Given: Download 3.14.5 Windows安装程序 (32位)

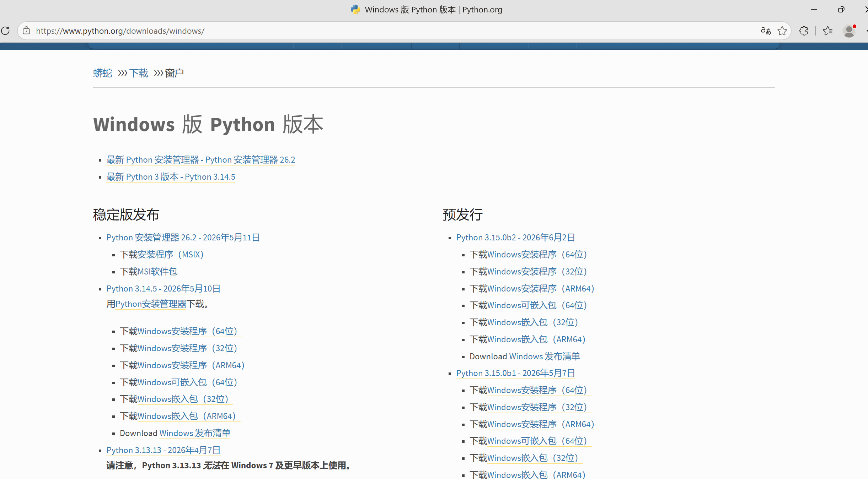Looking at the screenshot, I should [189, 348].
